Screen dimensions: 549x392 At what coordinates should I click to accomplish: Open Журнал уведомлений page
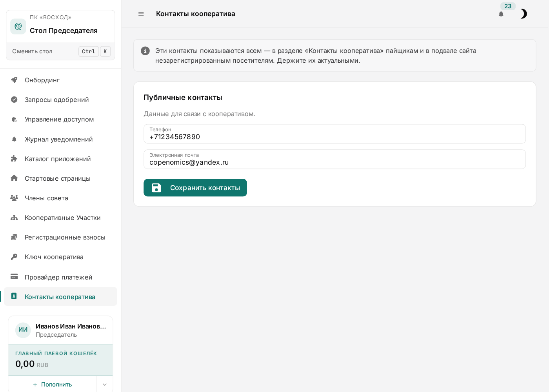tap(60, 139)
